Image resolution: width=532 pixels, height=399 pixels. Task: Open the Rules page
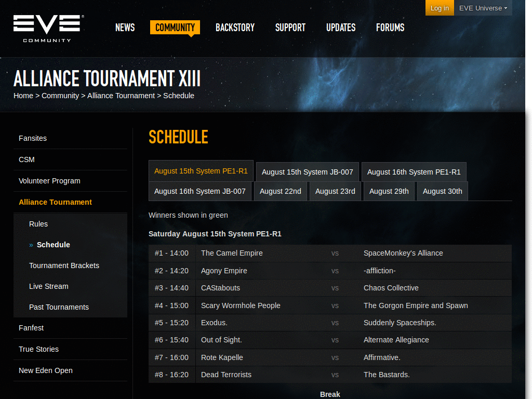point(38,224)
